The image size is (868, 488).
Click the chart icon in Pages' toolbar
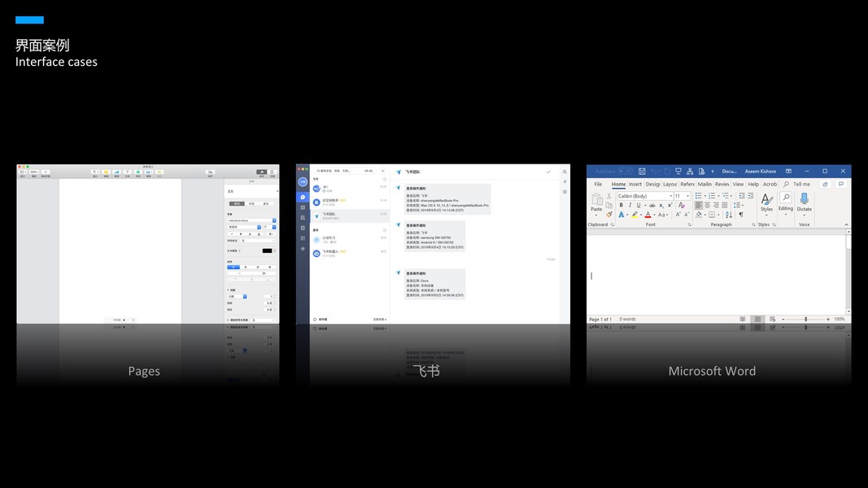tap(117, 172)
